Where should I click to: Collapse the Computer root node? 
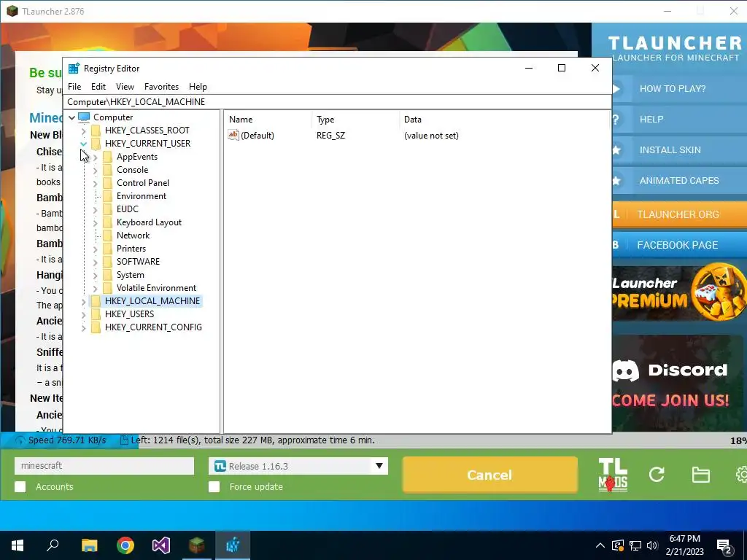click(72, 117)
